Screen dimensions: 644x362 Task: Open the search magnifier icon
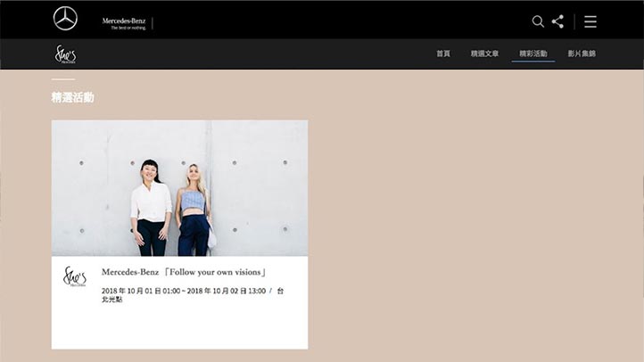(538, 21)
